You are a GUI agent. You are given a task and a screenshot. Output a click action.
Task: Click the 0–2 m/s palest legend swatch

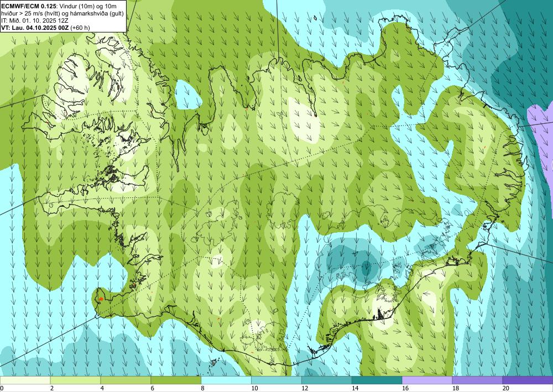click(25, 380)
